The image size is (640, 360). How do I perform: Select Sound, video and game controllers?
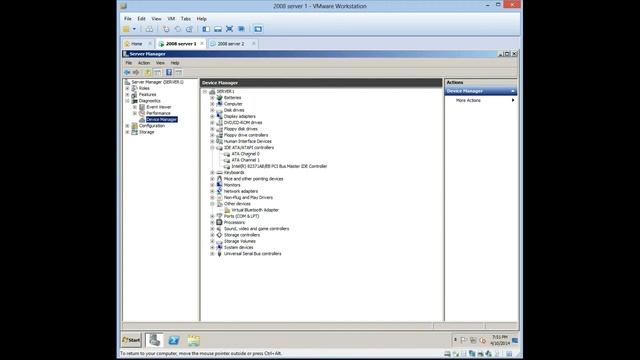click(256, 229)
